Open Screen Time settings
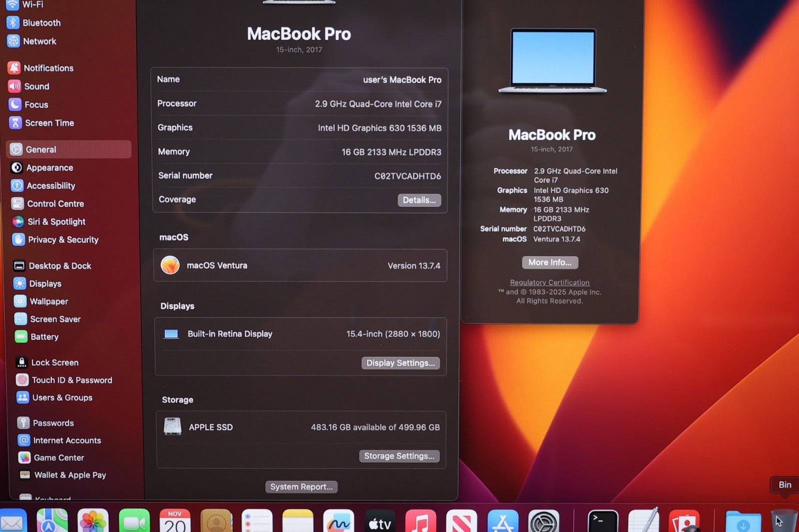The image size is (799, 532). click(49, 123)
